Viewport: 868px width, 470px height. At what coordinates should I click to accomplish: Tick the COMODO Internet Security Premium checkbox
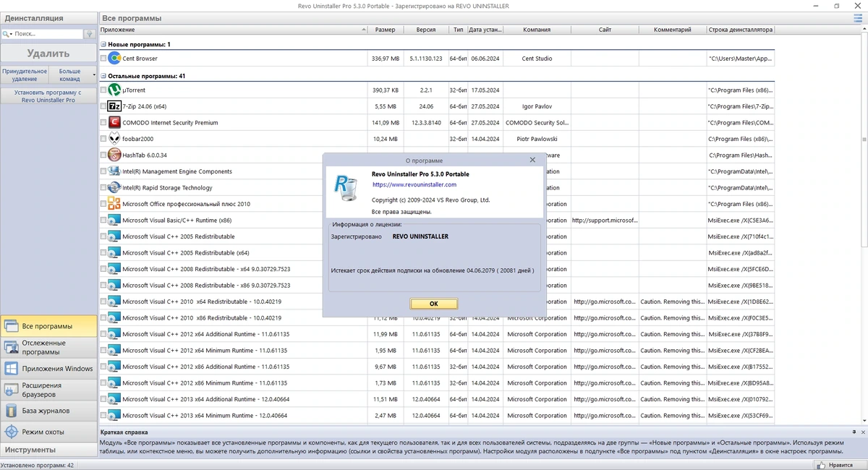[103, 123]
